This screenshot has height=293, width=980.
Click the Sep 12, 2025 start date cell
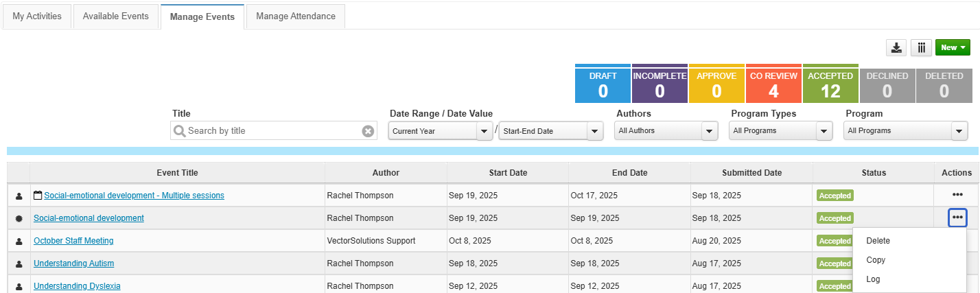(508, 285)
